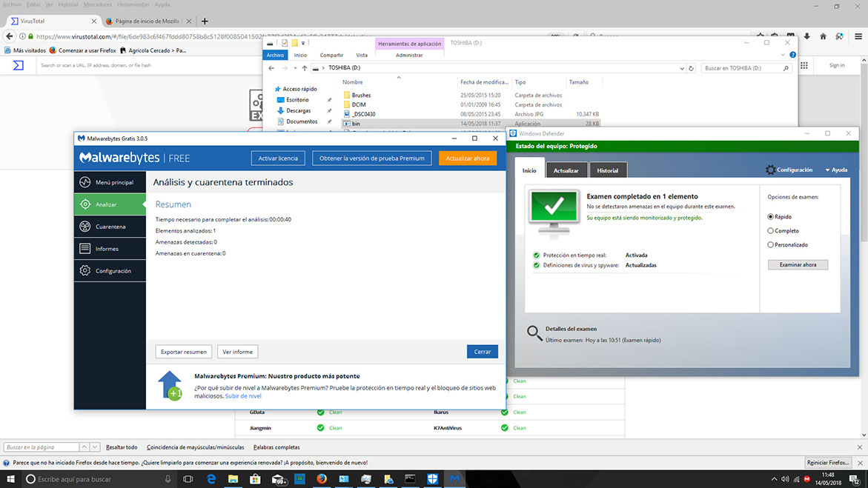
Task: Open the Windows Defender Configuración gear icon
Action: [x=770, y=170]
